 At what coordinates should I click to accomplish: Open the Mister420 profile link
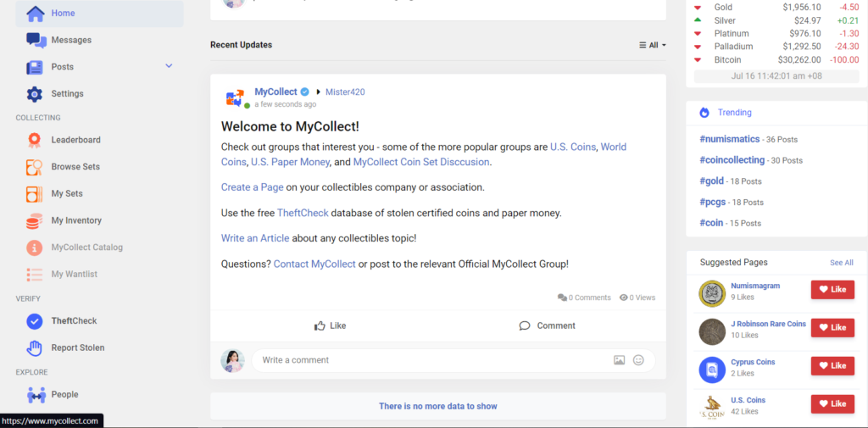point(345,92)
